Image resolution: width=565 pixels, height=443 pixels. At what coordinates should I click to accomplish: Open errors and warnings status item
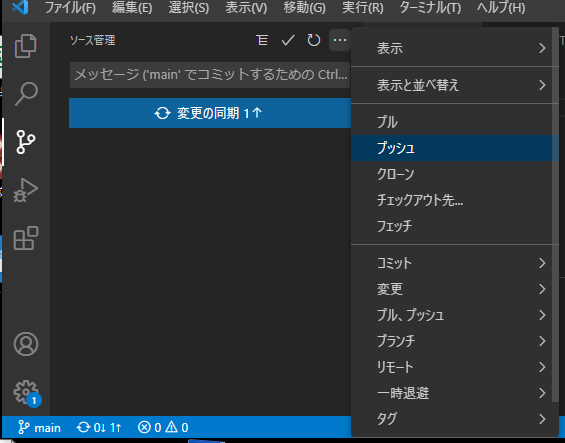coord(163,428)
